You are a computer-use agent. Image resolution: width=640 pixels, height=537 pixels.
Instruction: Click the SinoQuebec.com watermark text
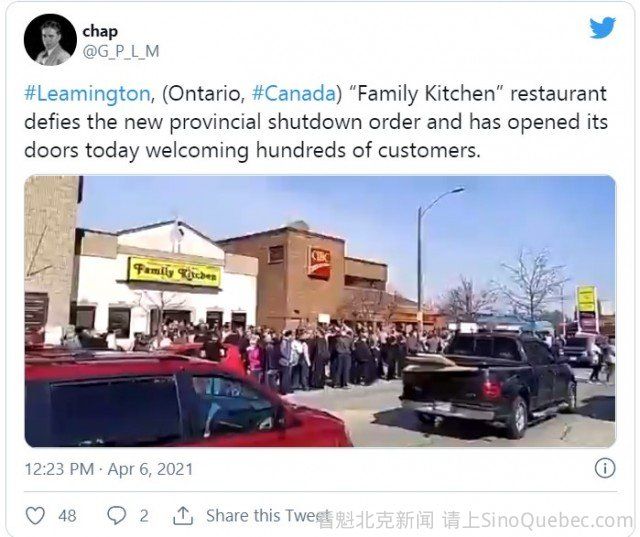coord(557,520)
